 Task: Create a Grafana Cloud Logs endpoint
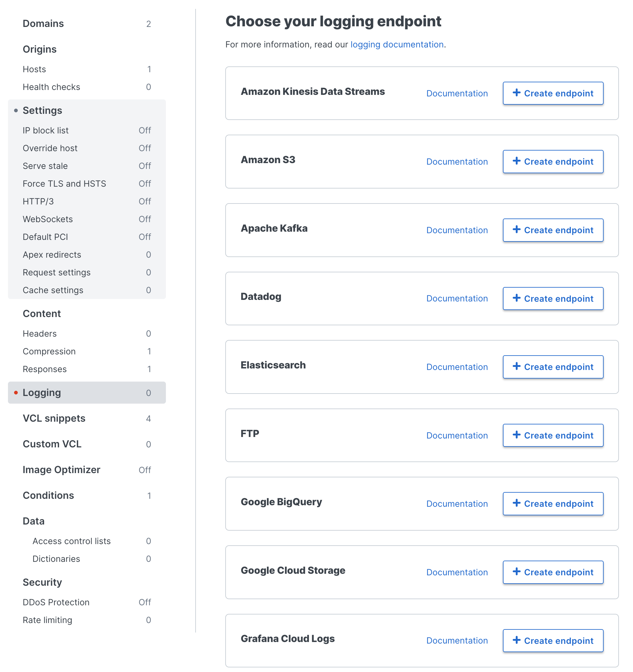point(552,640)
